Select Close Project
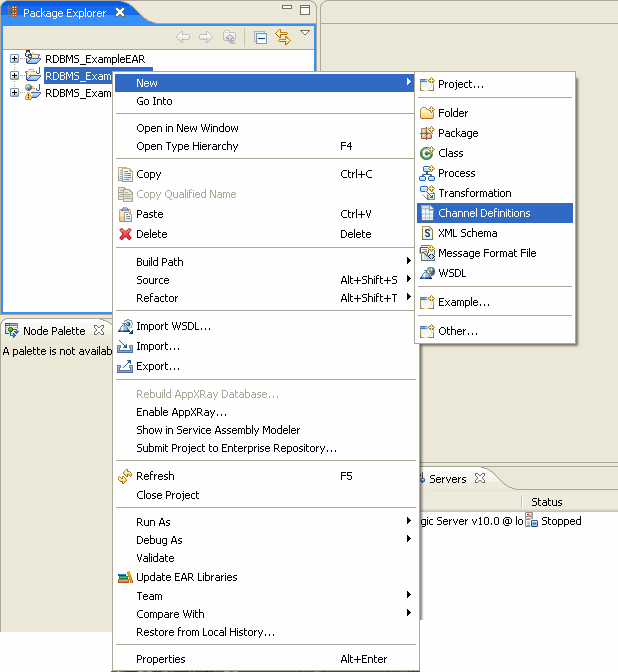 (266, 495)
